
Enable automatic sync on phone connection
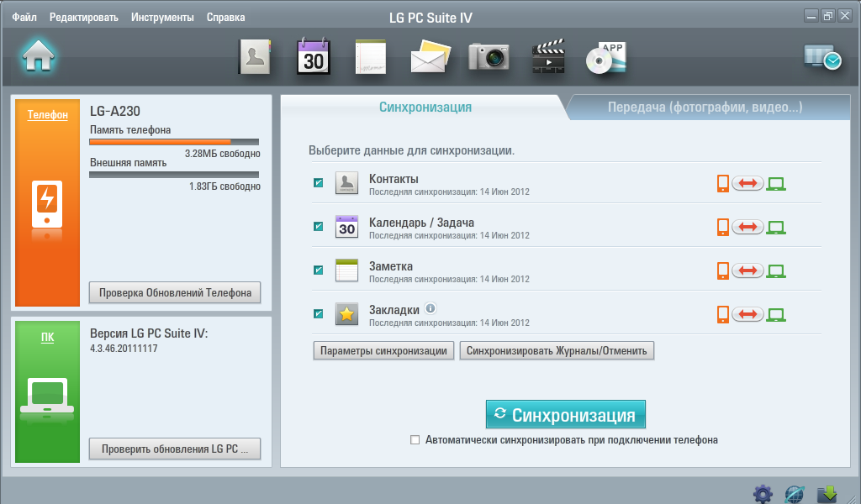pos(415,440)
